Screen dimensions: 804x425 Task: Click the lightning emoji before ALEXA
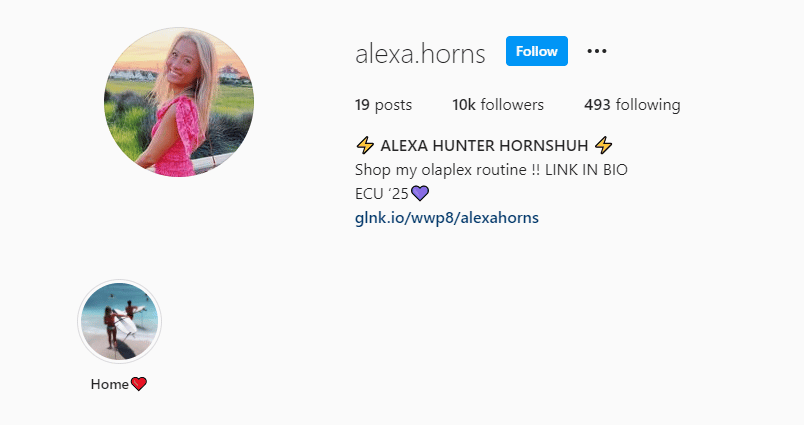click(365, 146)
